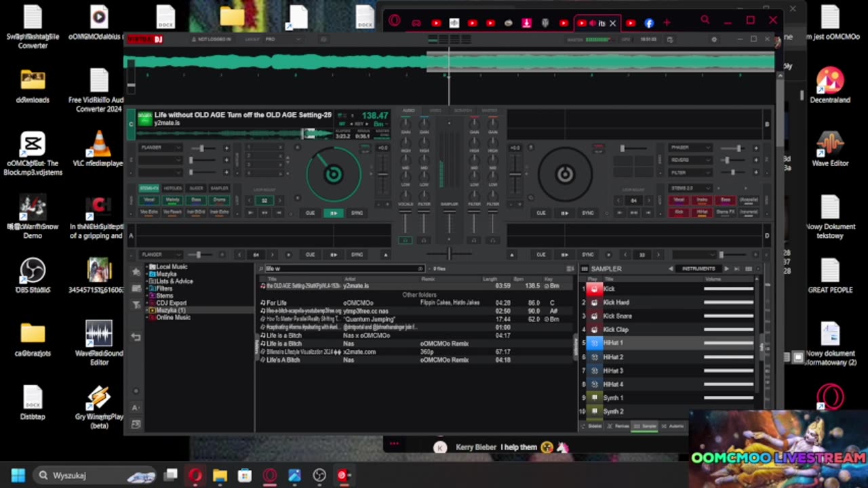The image size is (868, 488).
Task: Trigger the HiHat 3 sample pad
Action: 595,371
